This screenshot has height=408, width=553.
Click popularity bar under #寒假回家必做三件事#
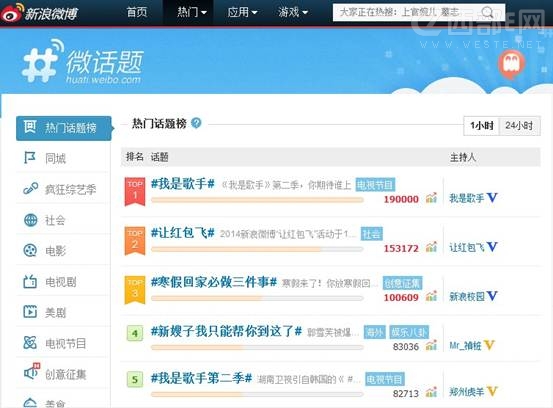(x=257, y=298)
